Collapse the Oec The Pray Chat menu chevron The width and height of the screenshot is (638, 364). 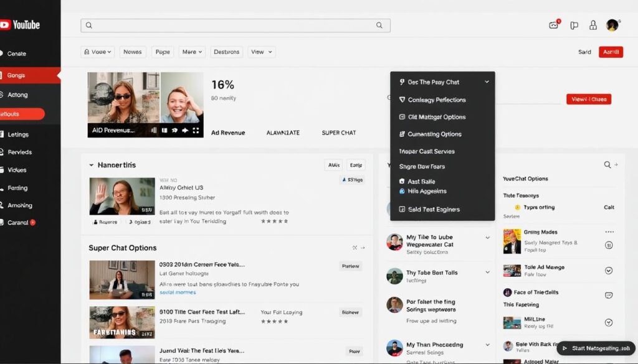click(x=487, y=82)
